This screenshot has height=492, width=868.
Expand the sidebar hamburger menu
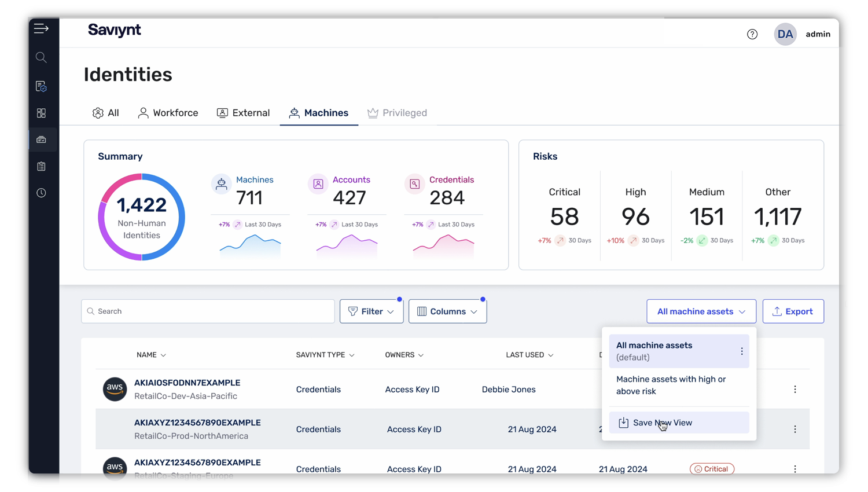tap(41, 28)
